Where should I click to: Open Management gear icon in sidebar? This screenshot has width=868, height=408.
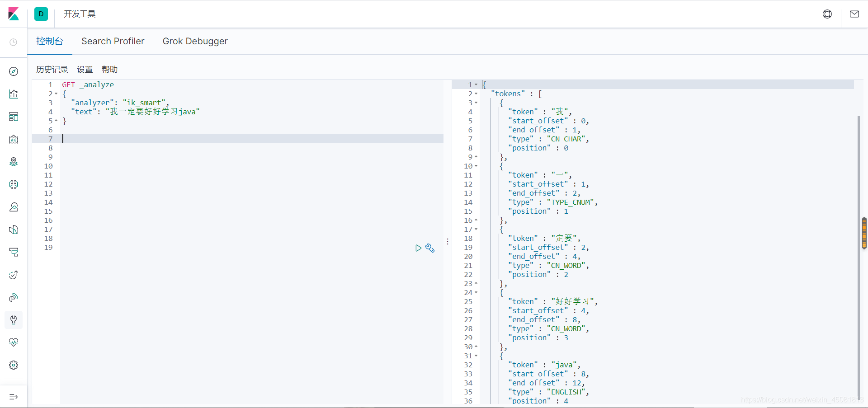coord(14,365)
